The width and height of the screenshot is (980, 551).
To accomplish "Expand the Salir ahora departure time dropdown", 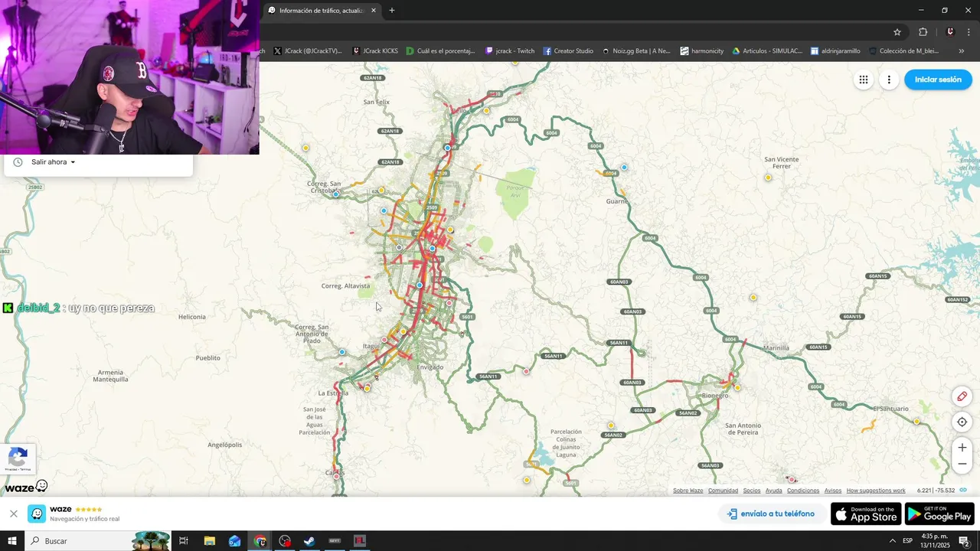I will tap(54, 162).
